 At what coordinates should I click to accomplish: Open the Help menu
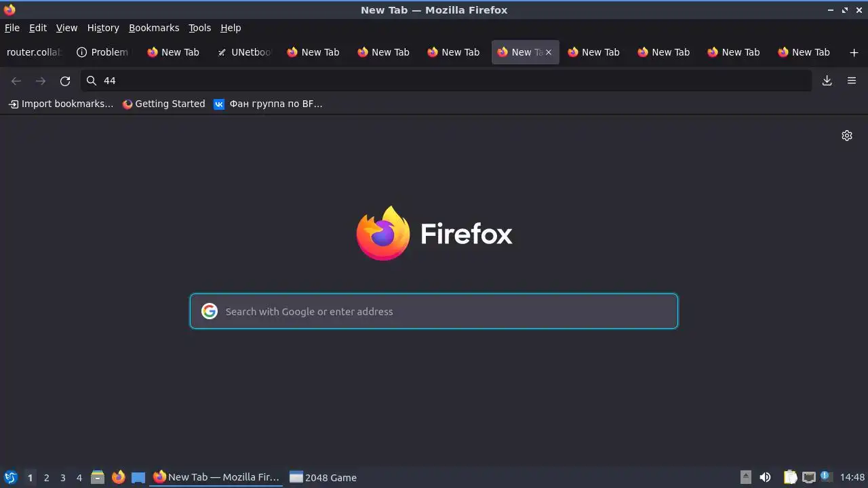[x=231, y=28]
